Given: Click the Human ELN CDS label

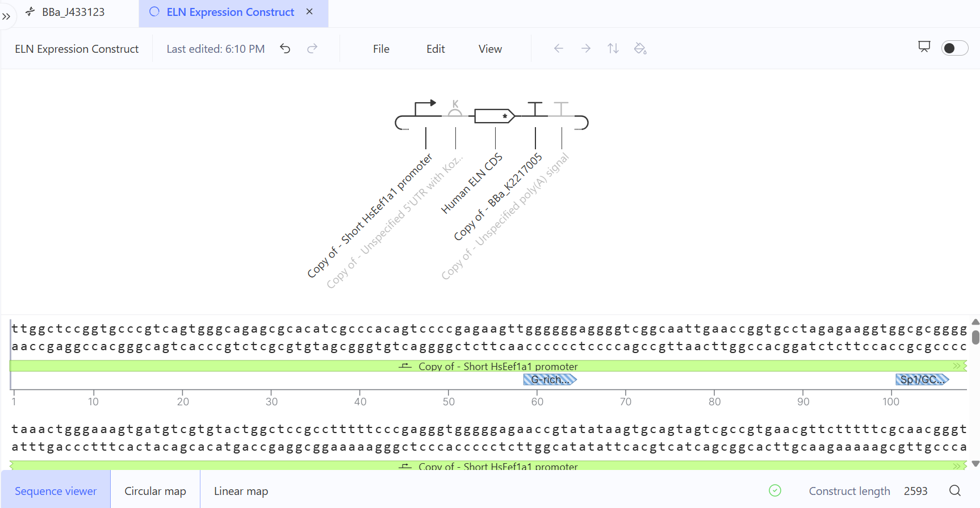Looking at the screenshot, I should click(472, 183).
